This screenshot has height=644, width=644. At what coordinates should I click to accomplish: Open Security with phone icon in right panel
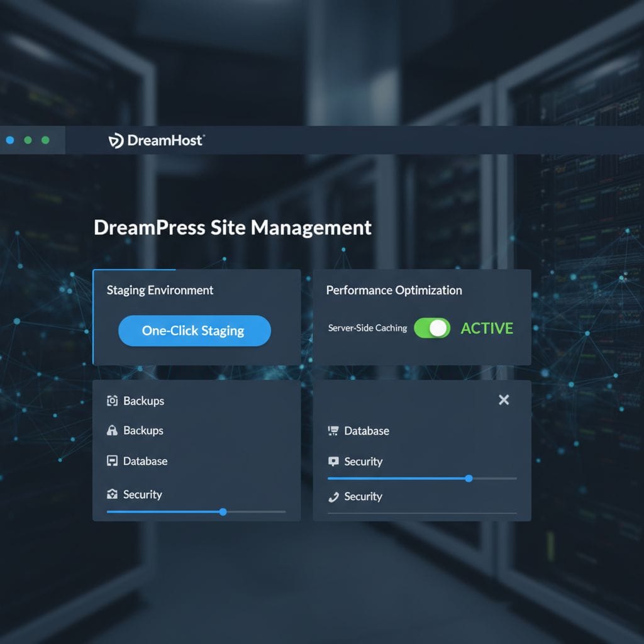click(355, 497)
